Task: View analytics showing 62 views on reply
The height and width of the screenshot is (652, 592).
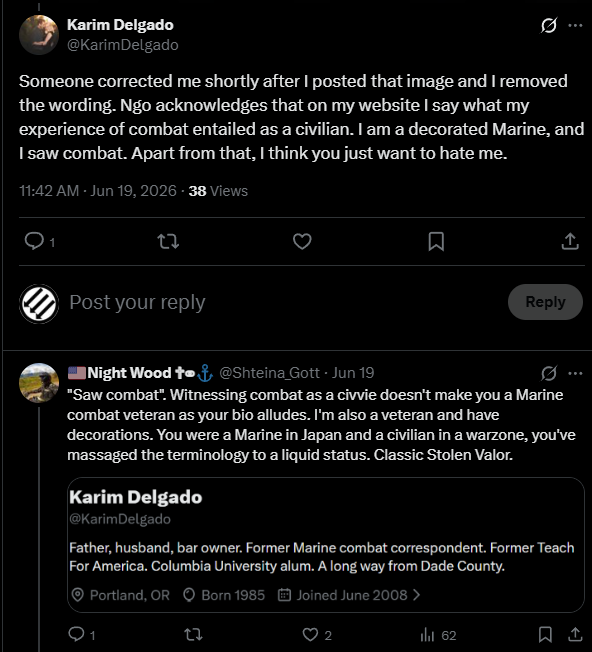Action: pos(438,635)
